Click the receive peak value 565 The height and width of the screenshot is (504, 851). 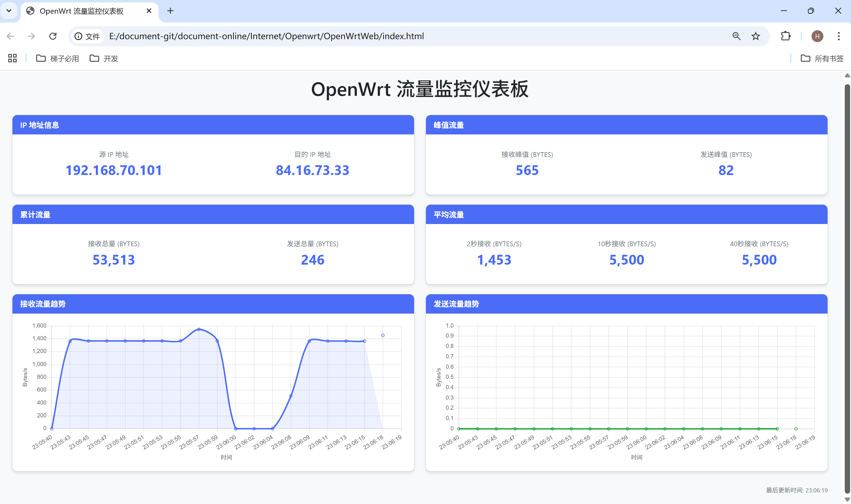point(527,170)
